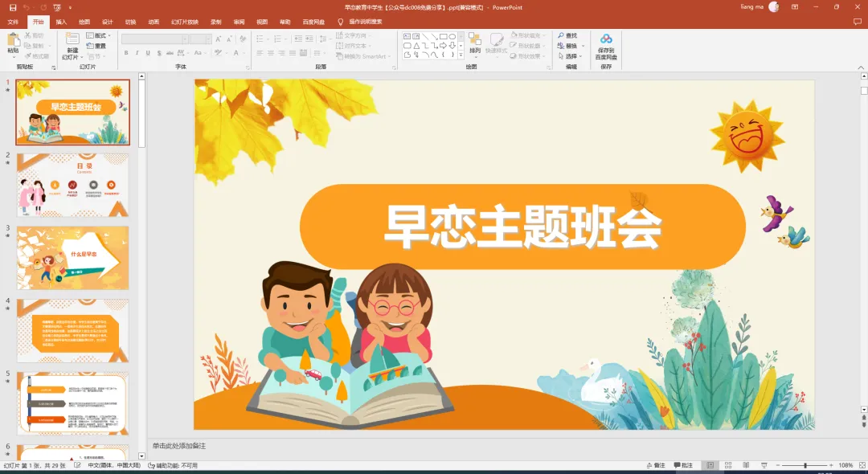Screen dimensions: 868x474
Task: Click the zoom slider handle in status bar
Action: point(805,466)
